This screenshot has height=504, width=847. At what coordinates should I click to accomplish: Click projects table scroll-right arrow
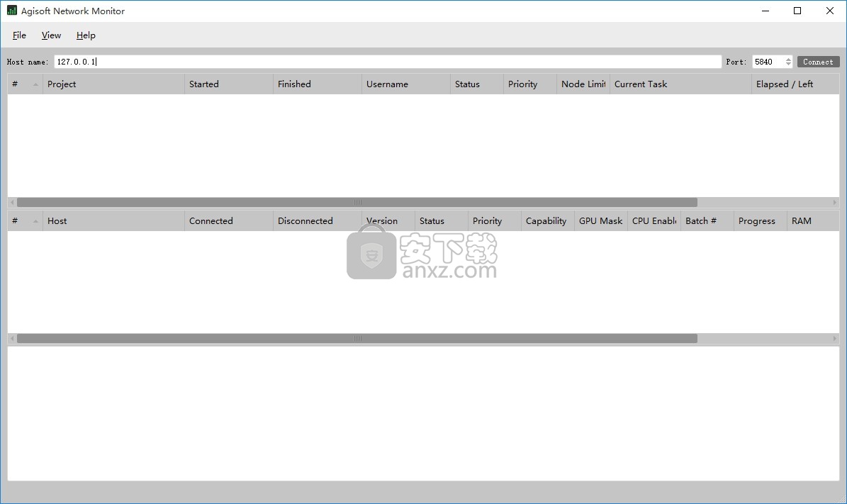point(834,203)
